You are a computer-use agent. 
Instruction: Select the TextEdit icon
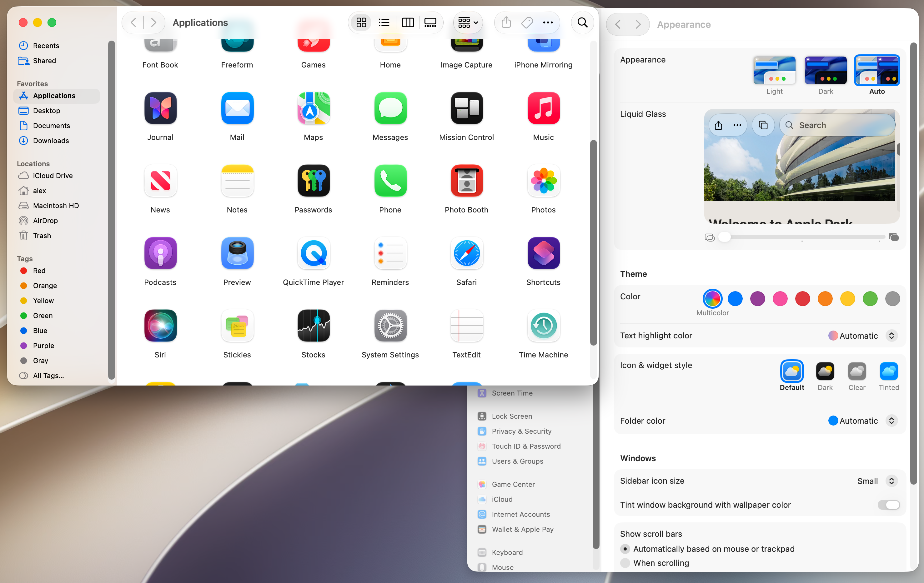point(467,326)
